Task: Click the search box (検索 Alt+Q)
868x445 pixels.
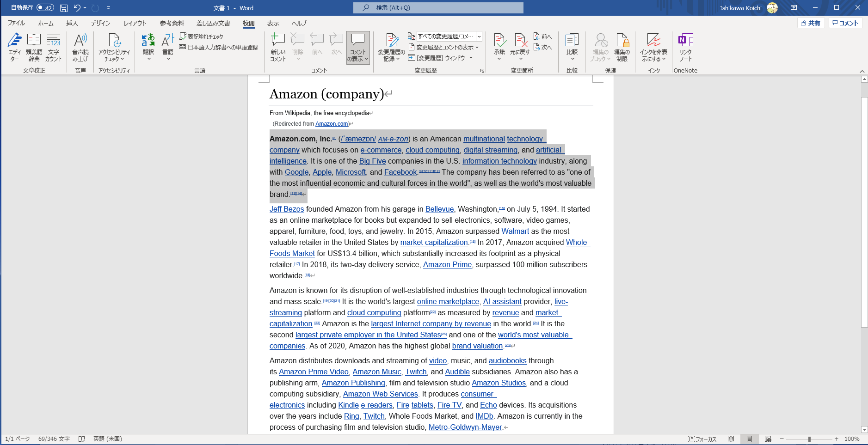Action: click(x=438, y=8)
